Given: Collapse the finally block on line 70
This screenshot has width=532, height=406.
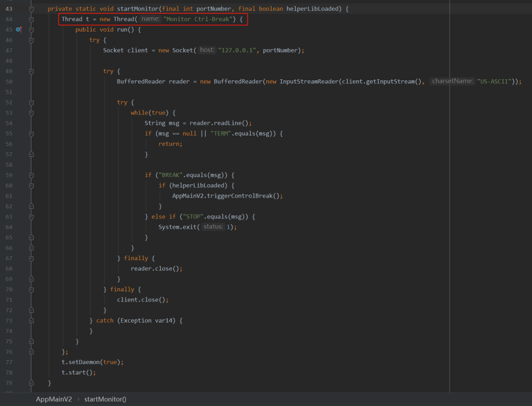Looking at the screenshot, I should click(31, 290).
